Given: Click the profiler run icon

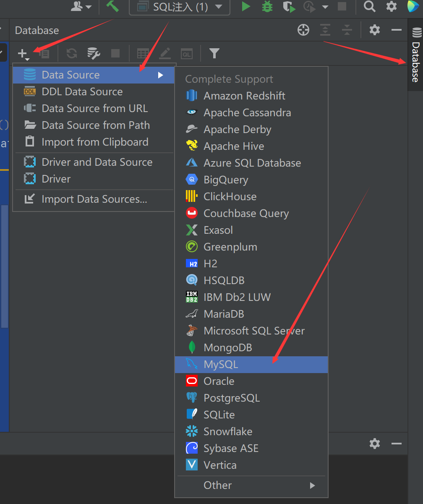Looking at the screenshot, I should pyautogui.click(x=309, y=6).
